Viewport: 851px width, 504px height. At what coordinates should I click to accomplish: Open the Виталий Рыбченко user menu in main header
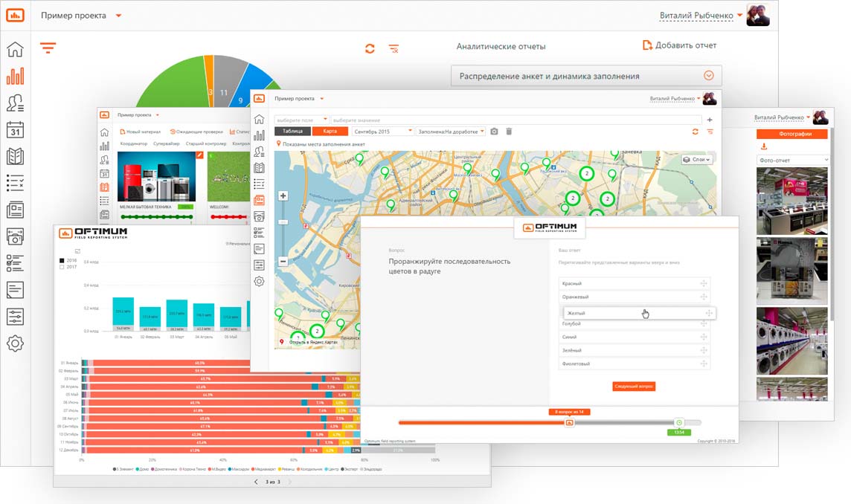pyautogui.click(x=701, y=16)
